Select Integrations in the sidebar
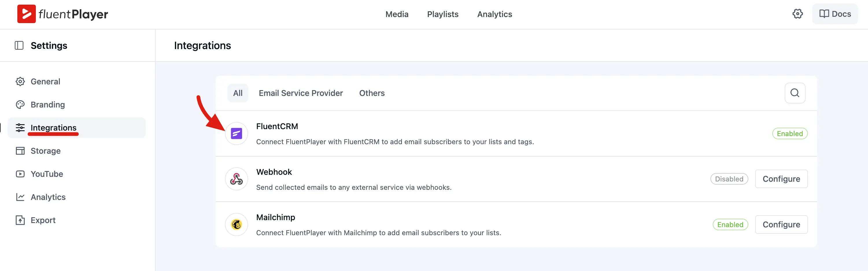This screenshot has width=868, height=271. click(77, 128)
